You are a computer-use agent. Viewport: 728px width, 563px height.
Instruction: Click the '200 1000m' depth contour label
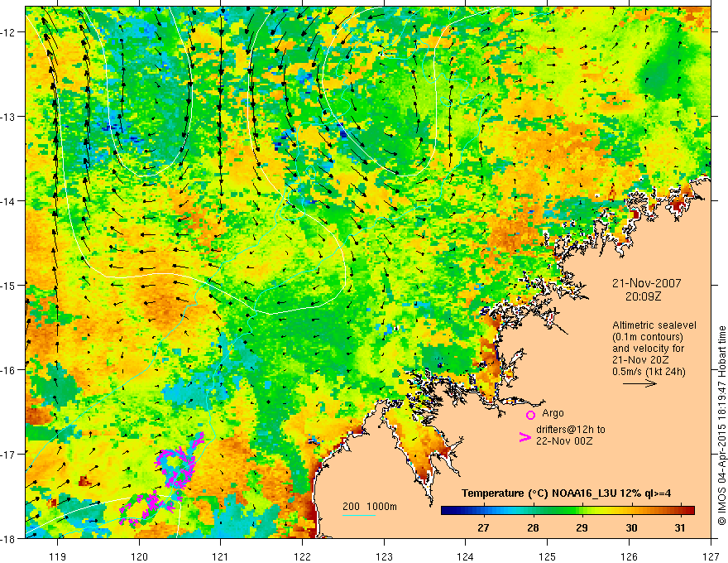coord(370,507)
